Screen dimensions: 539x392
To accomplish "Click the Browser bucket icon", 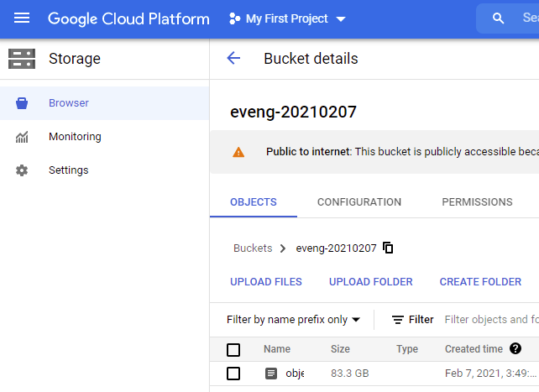I will [x=22, y=103].
